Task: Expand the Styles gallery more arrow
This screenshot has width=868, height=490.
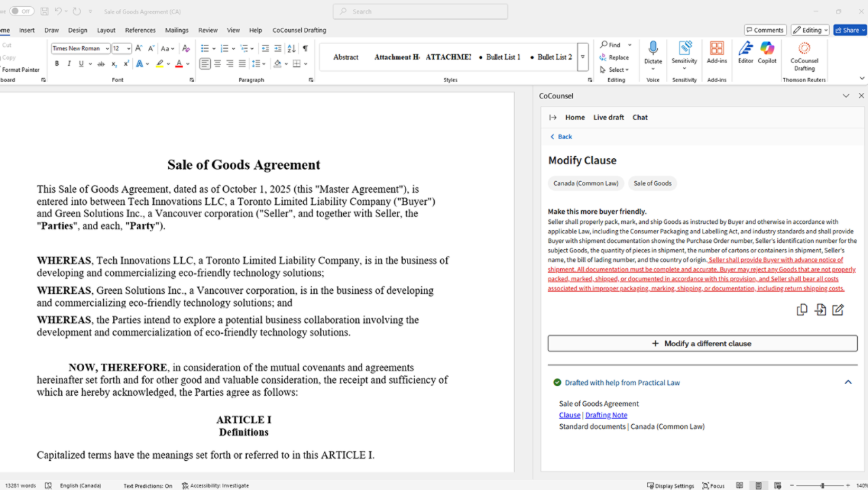Action: [x=583, y=57]
